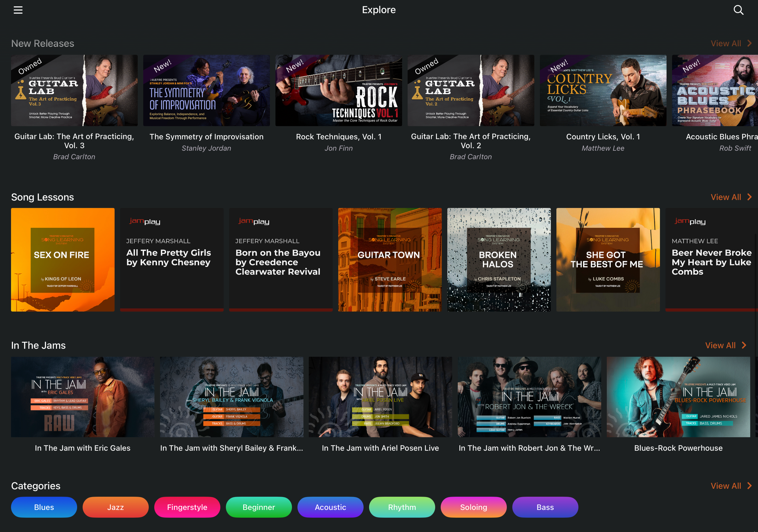Open Sheryl Bailey & Frank Vignola jam

231,397
